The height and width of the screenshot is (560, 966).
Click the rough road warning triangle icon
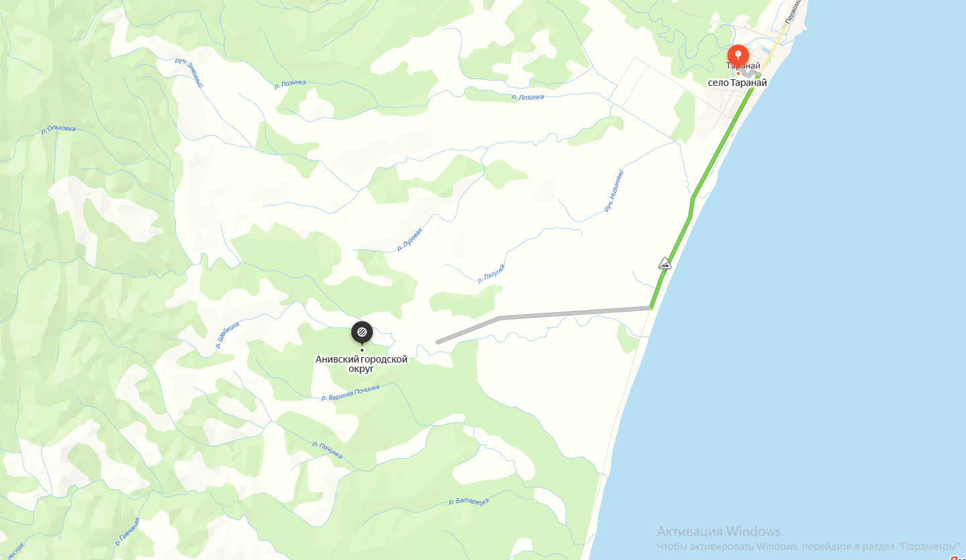(x=664, y=263)
